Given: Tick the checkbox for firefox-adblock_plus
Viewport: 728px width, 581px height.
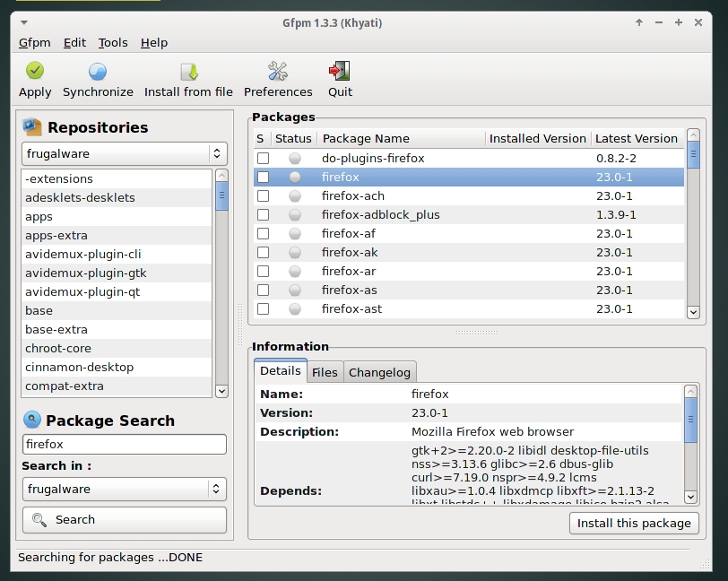Looking at the screenshot, I should [x=264, y=214].
